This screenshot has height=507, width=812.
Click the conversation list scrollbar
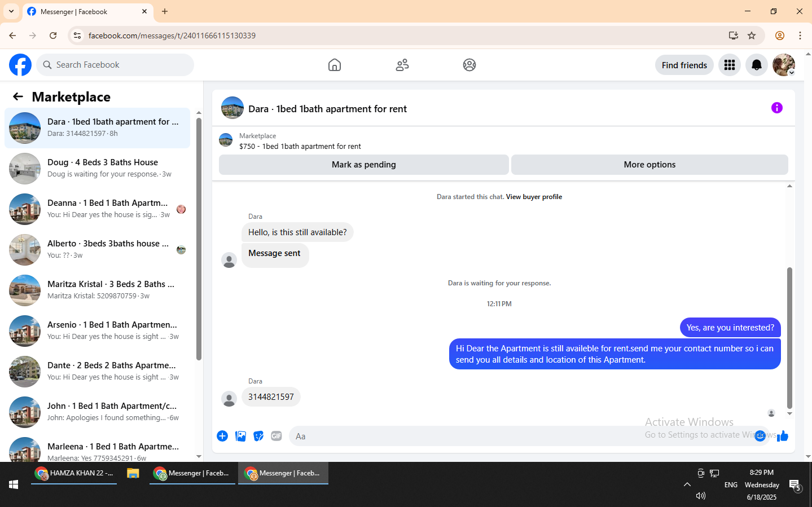pos(199,239)
